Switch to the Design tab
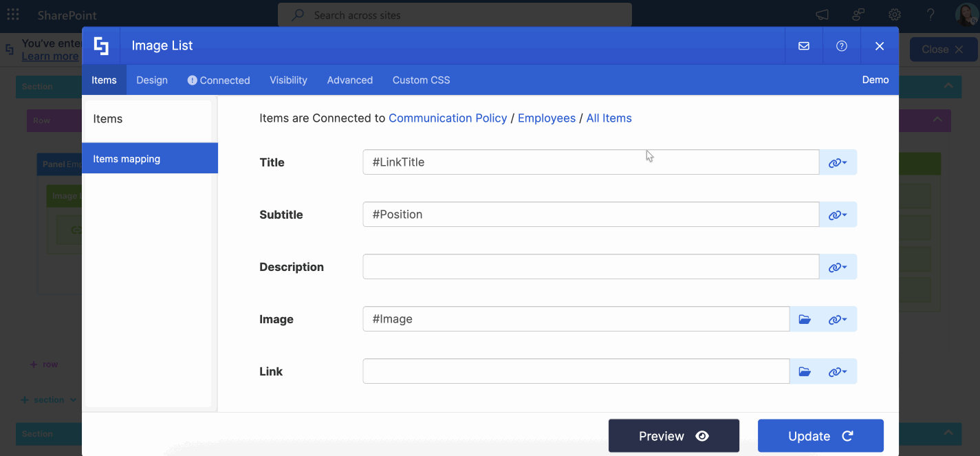This screenshot has width=980, height=456. click(152, 80)
